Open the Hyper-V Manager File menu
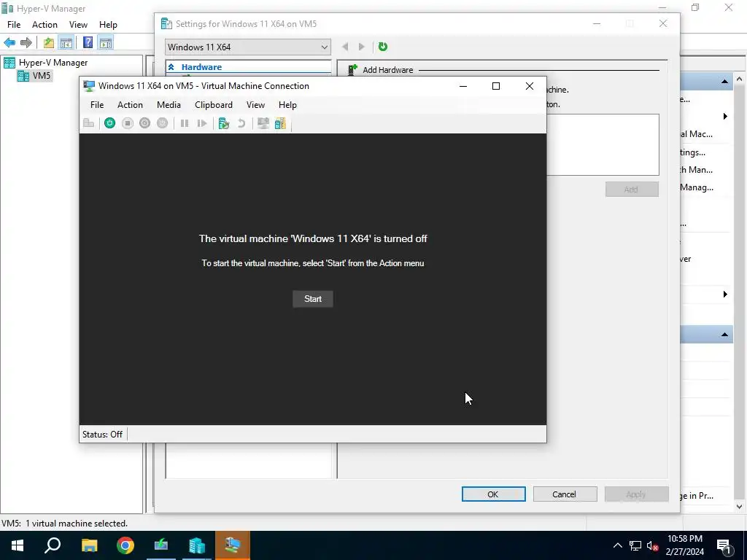The image size is (747, 560). point(14,25)
